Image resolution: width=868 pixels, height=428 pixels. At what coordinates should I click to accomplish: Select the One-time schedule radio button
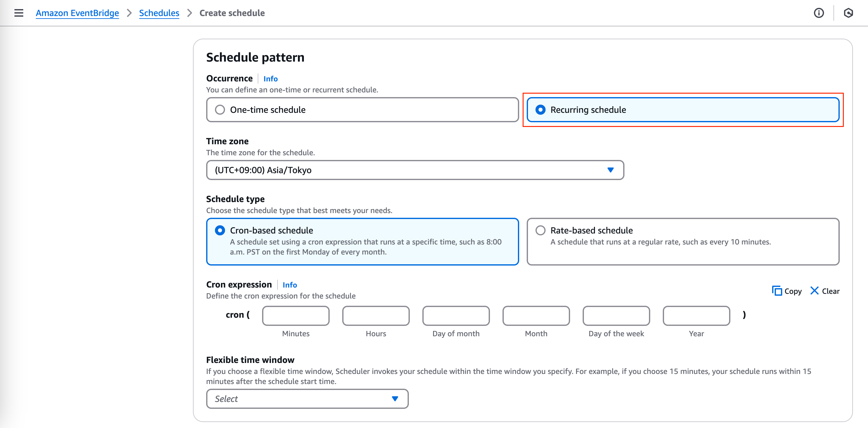220,110
